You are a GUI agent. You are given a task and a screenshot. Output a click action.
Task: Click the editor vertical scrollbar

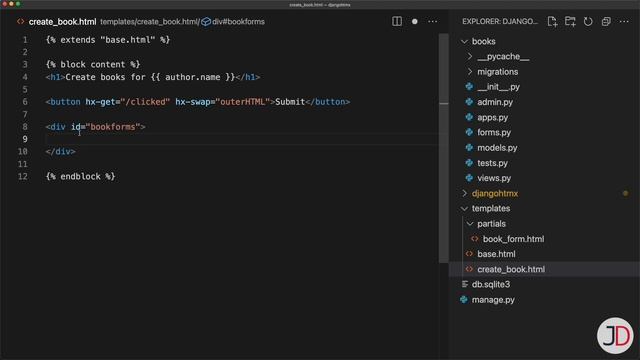point(444,148)
